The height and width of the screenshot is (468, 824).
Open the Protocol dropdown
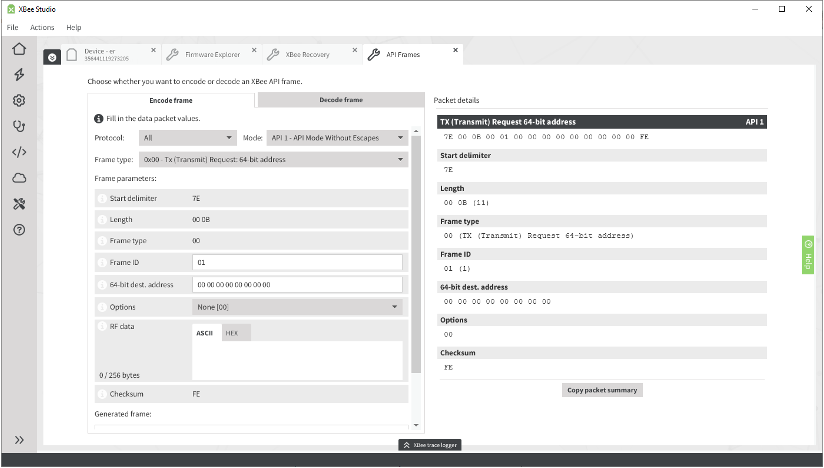[187, 138]
